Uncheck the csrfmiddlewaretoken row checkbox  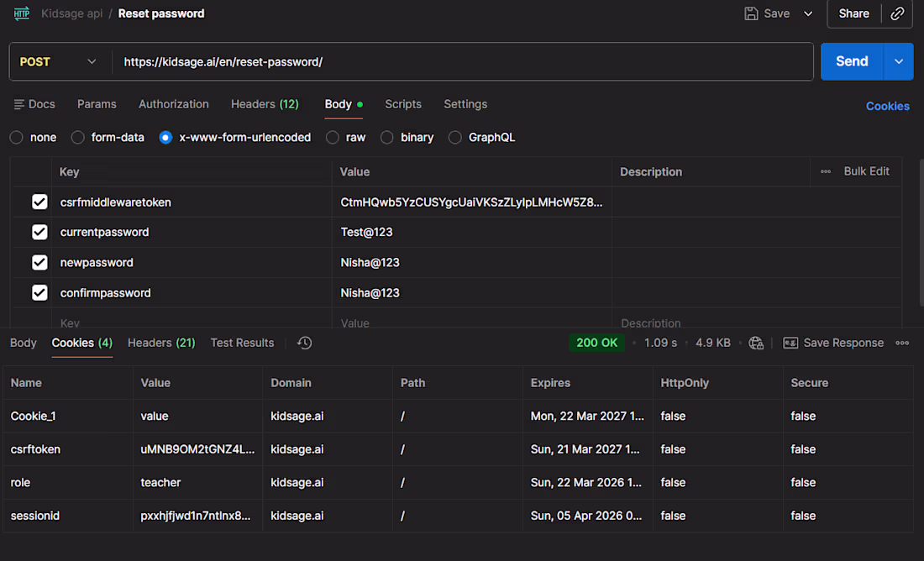pos(39,202)
